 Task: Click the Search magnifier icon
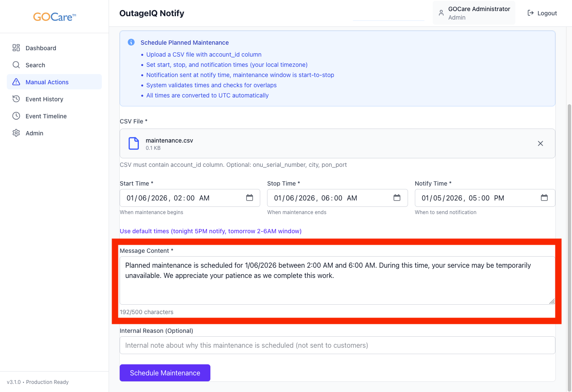click(x=16, y=65)
